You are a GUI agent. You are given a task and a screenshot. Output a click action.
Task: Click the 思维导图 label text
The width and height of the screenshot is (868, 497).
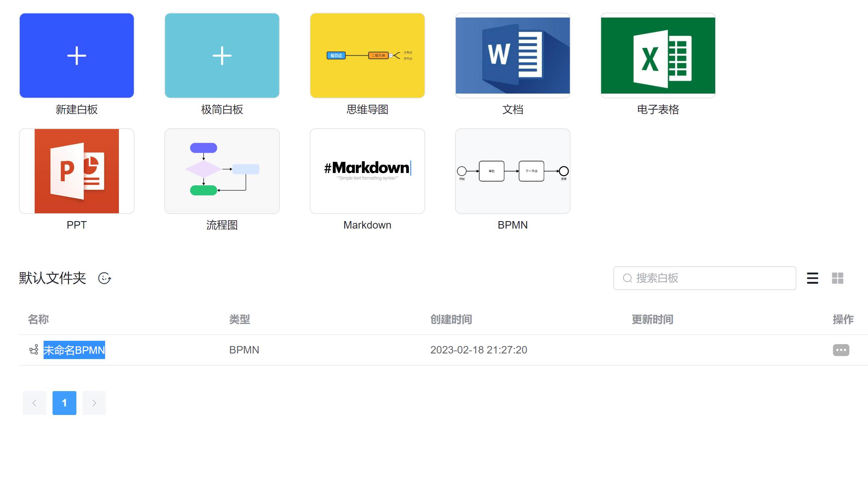pyautogui.click(x=367, y=110)
